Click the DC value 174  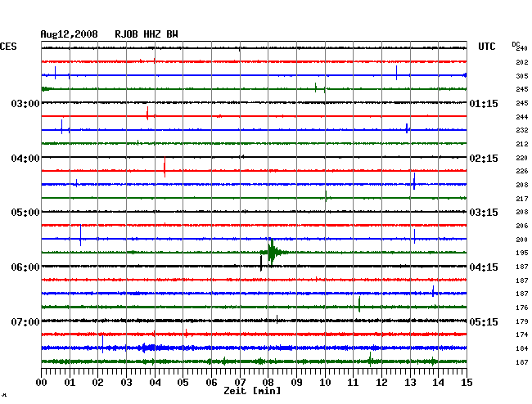click(522, 334)
